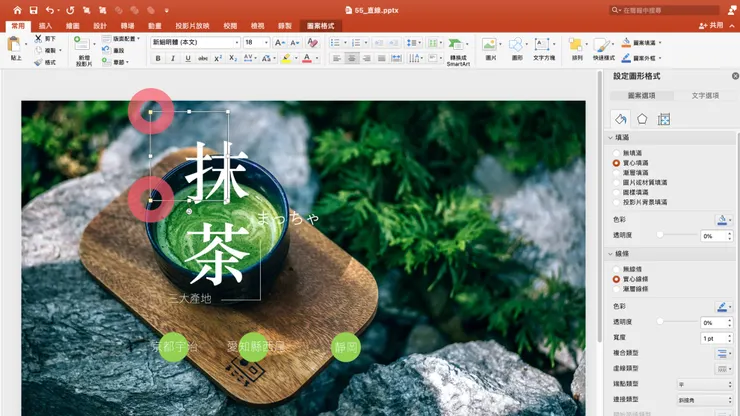
Task: Click the Format painter brush icon
Action: pos(38,62)
